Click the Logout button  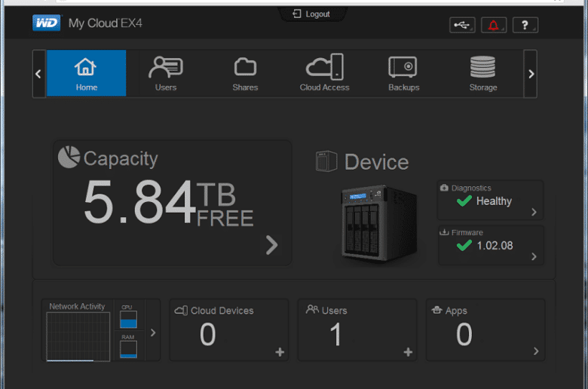[x=311, y=14]
